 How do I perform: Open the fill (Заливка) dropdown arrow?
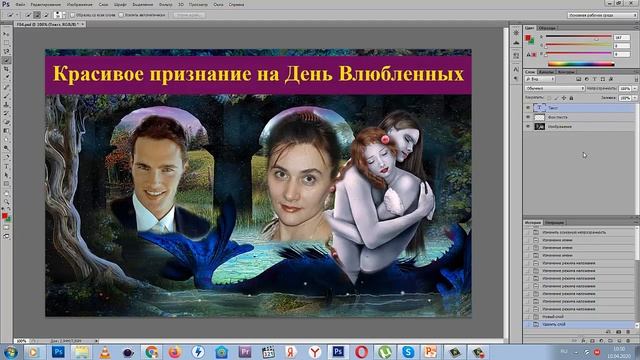pyautogui.click(x=635, y=98)
